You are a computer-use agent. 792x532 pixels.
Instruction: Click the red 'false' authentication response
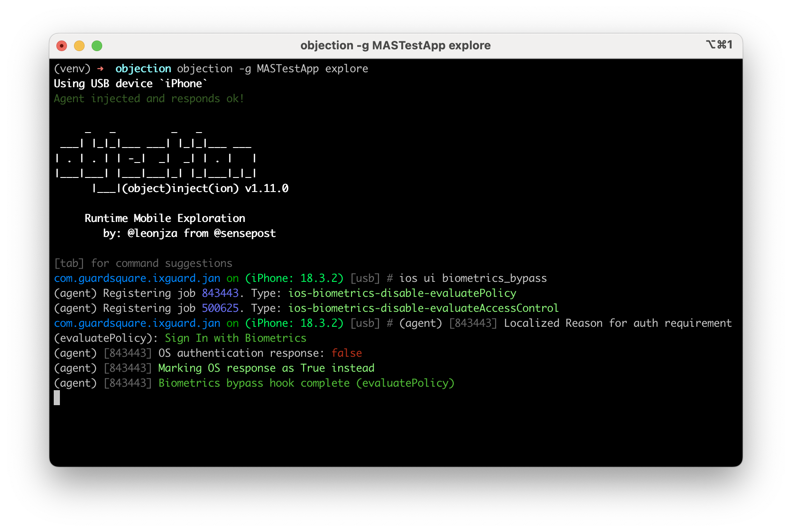click(x=347, y=353)
